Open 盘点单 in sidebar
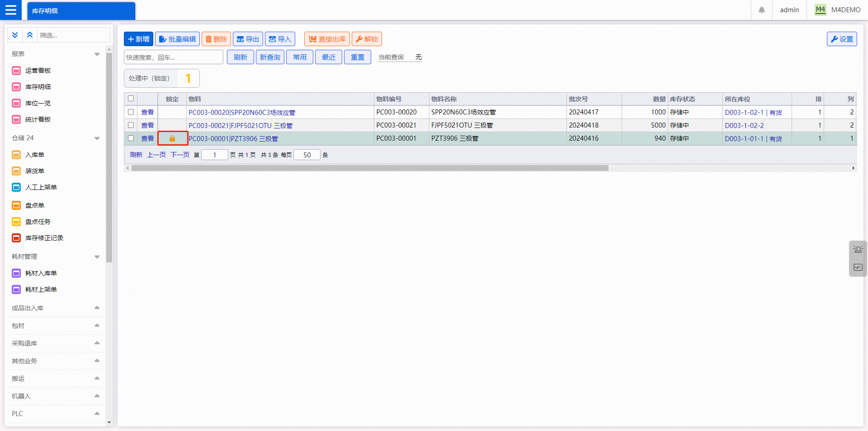 coord(35,205)
